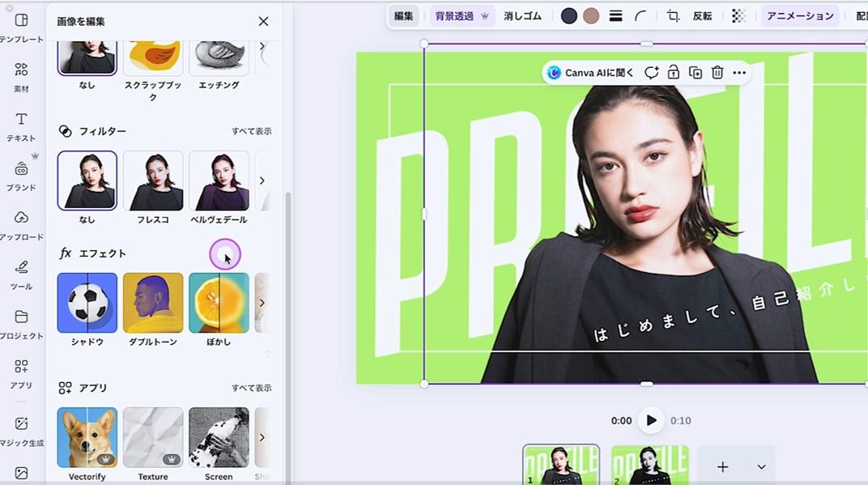Lock the selected image
868x485 pixels.
tap(673, 73)
